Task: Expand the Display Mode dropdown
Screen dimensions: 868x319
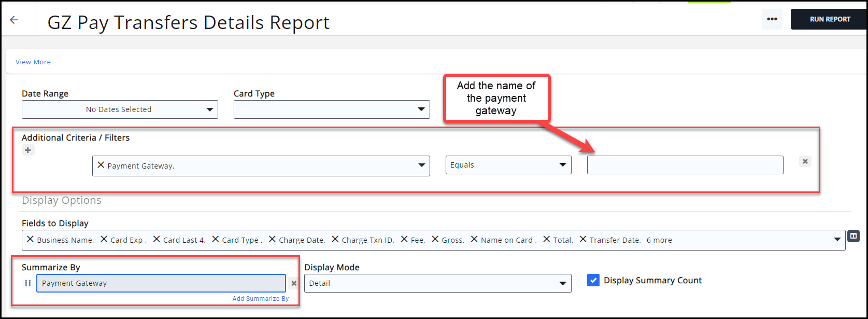Action: tap(437, 283)
